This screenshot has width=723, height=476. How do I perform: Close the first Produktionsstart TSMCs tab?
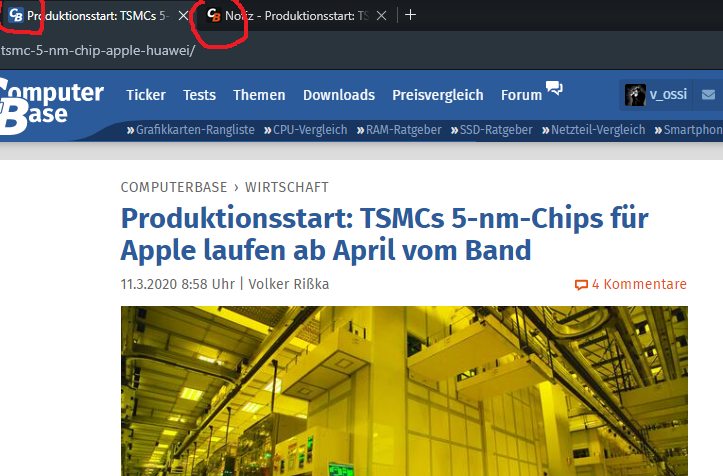183,16
